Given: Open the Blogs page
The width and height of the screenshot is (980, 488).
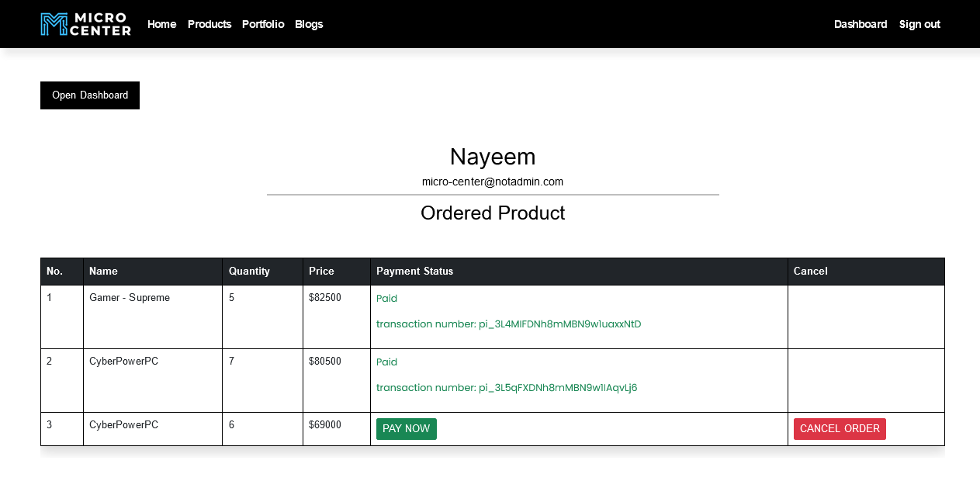Looking at the screenshot, I should click(309, 24).
